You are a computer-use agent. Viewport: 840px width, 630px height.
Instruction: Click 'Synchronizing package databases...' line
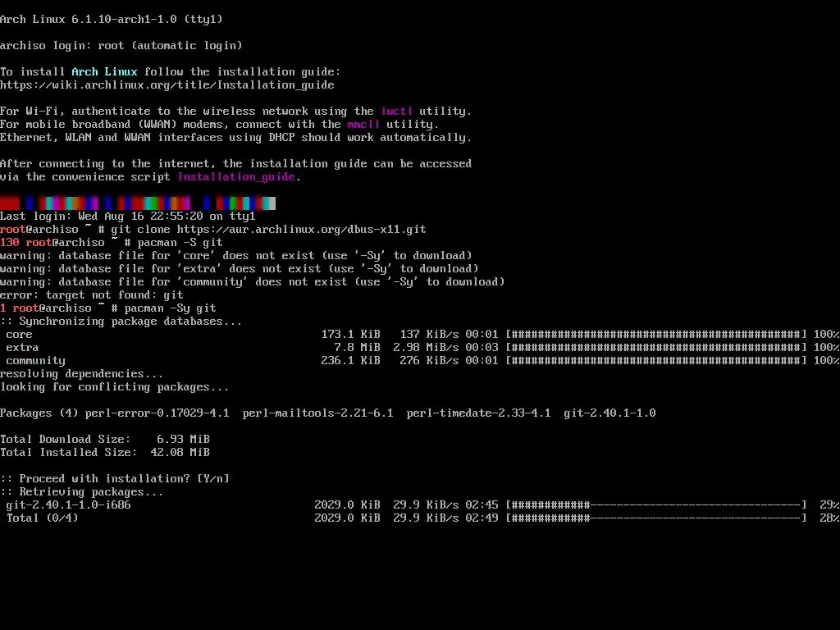coord(121,321)
